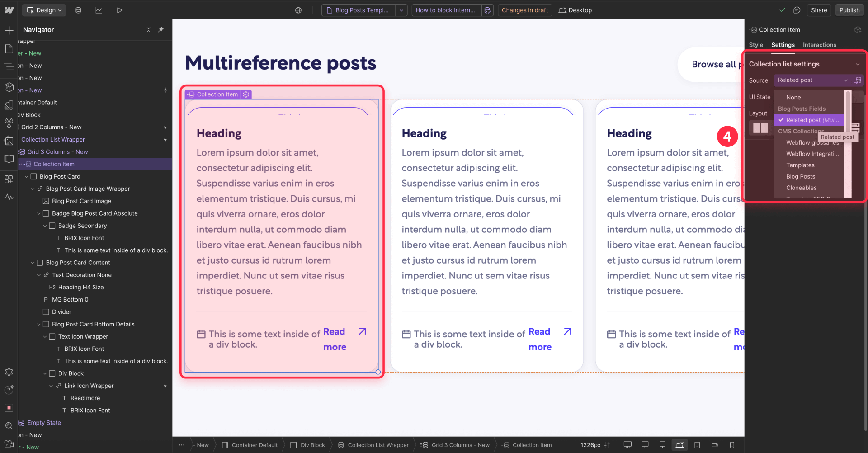Open the Pages panel icon
868x453 pixels.
[x=9, y=48]
